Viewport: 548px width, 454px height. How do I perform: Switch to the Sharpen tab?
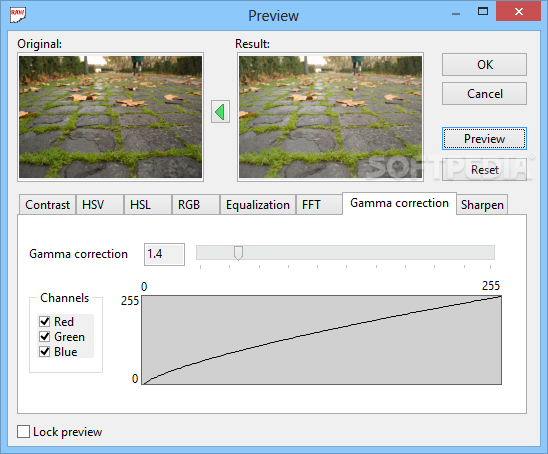pyautogui.click(x=482, y=204)
